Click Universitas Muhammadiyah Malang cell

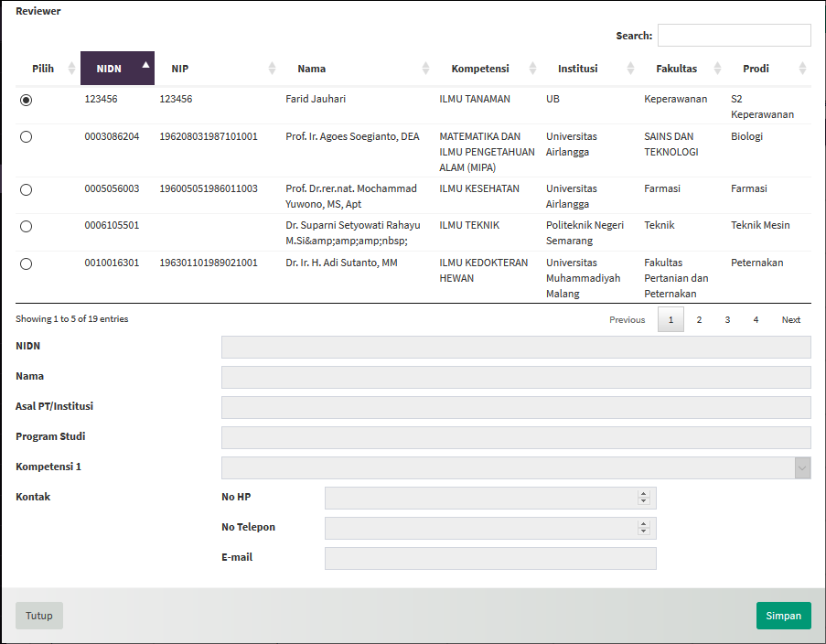(x=584, y=278)
